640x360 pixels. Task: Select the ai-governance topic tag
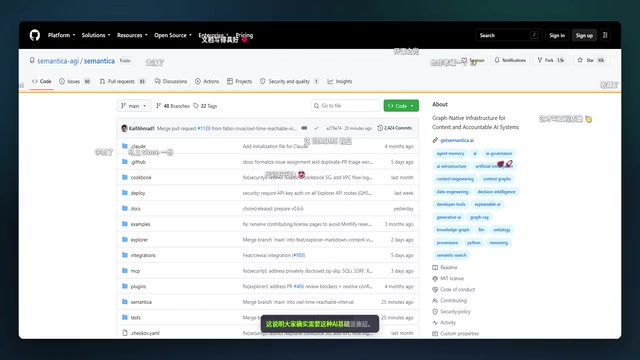click(499, 153)
